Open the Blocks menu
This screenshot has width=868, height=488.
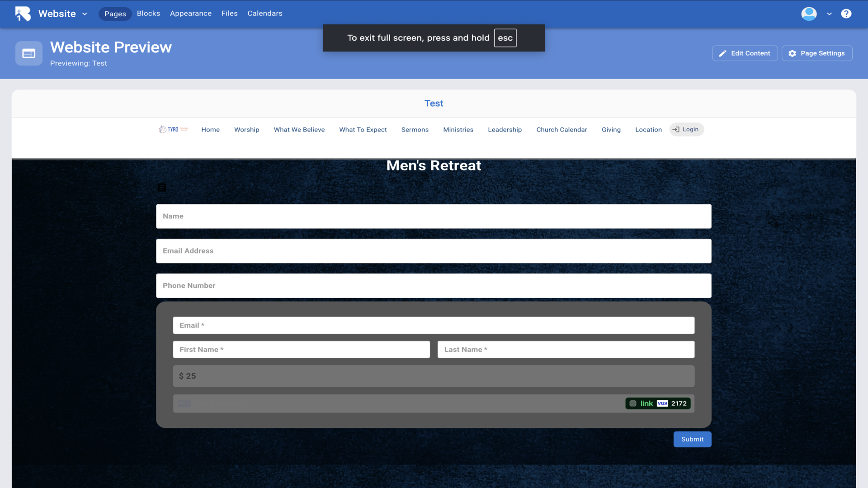(x=148, y=14)
